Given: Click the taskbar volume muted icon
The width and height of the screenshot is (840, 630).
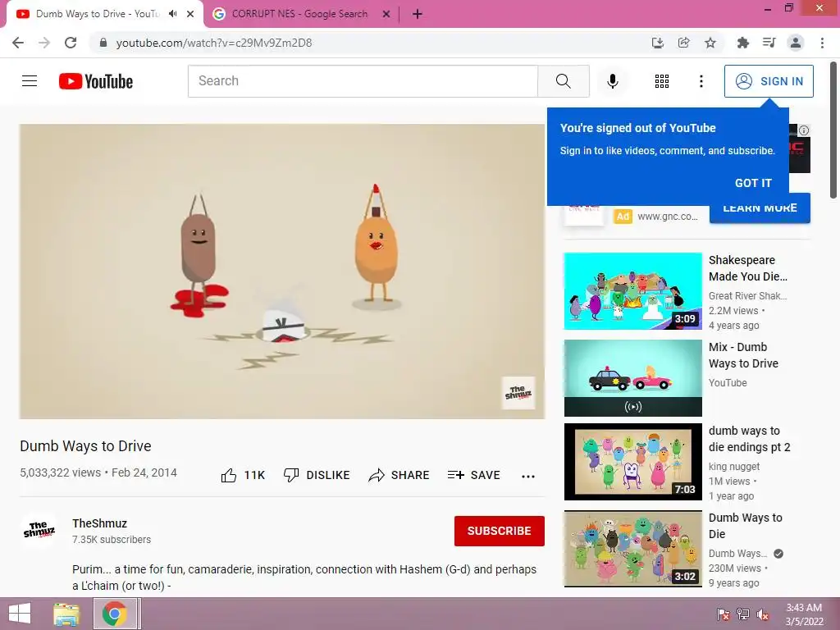Looking at the screenshot, I should click(x=763, y=614).
